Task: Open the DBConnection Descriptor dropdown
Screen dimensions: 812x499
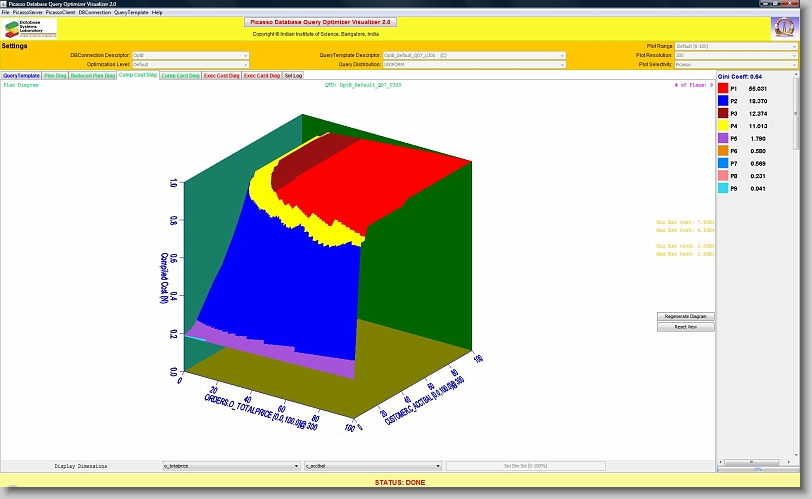Action: 189,55
